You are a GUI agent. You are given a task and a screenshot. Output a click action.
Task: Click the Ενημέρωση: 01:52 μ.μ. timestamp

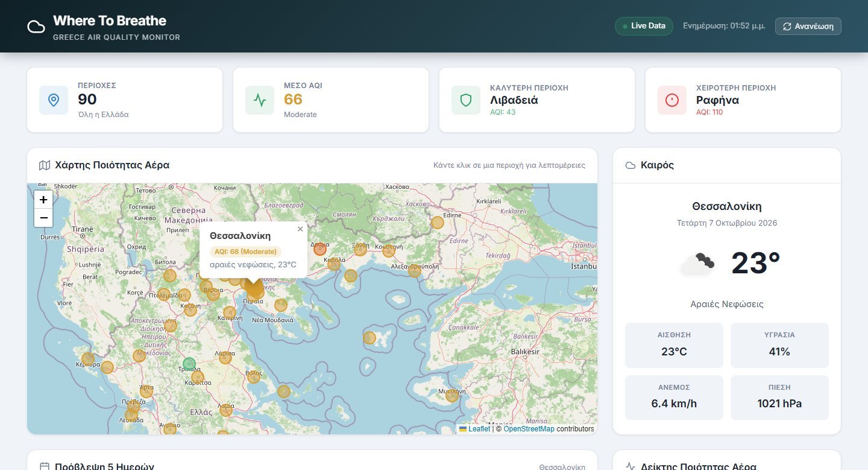(x=724, y=27)
